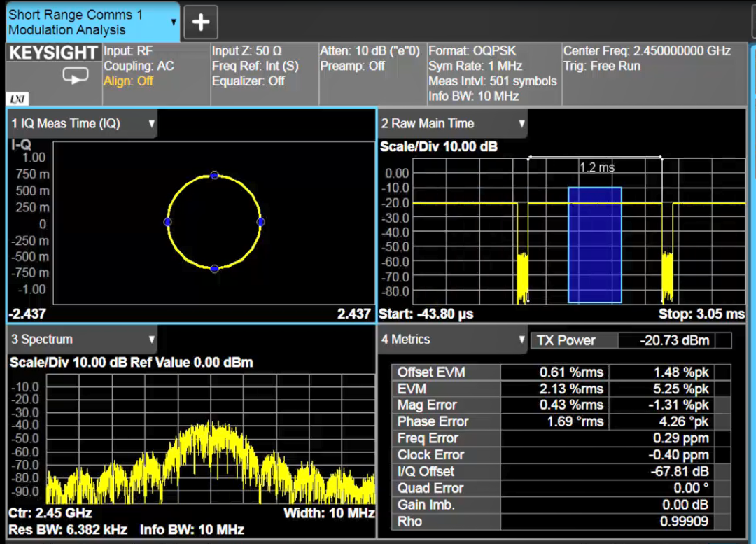Click the KEYSIGHT logo
Image resolution: width=756 pixels, height=544 pixels.
pyautogui.click(x=53, y=53)
